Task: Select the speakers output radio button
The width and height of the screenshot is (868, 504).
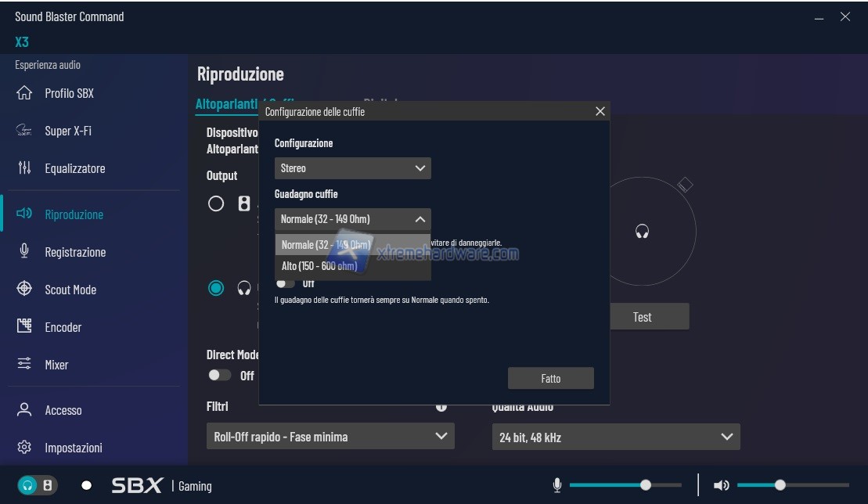Action: [x=216, y=204]
